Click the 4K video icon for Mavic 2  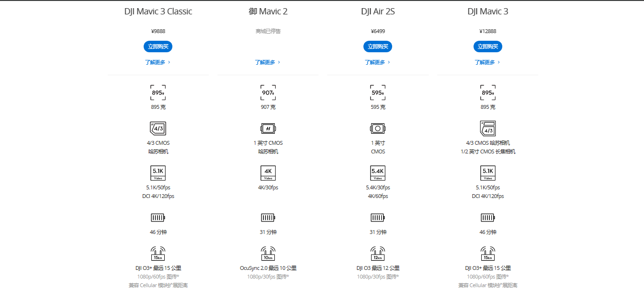(x=268, y=173)
